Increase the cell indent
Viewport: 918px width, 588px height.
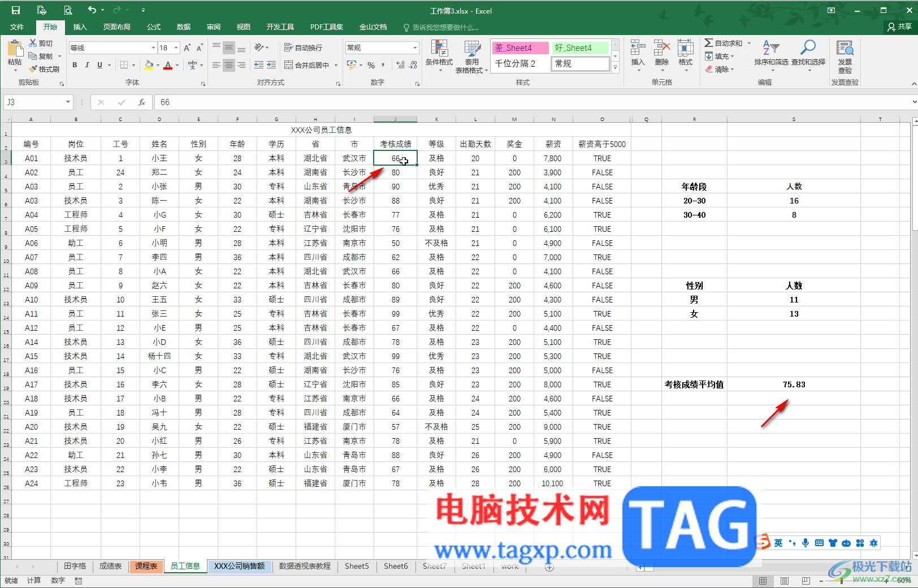[x=271, y=65]
